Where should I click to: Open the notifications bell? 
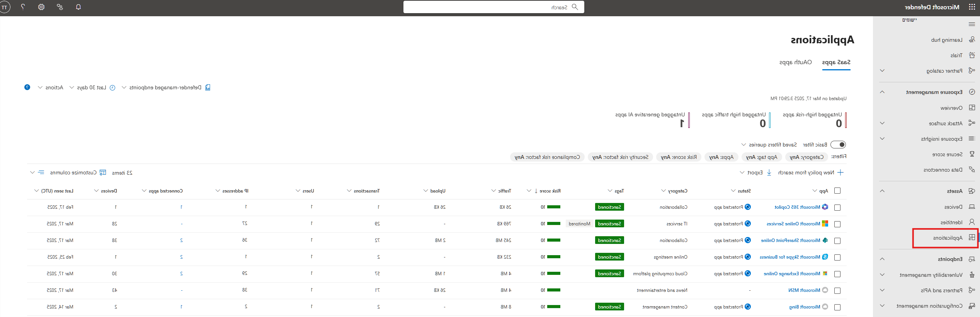(78, 7)
